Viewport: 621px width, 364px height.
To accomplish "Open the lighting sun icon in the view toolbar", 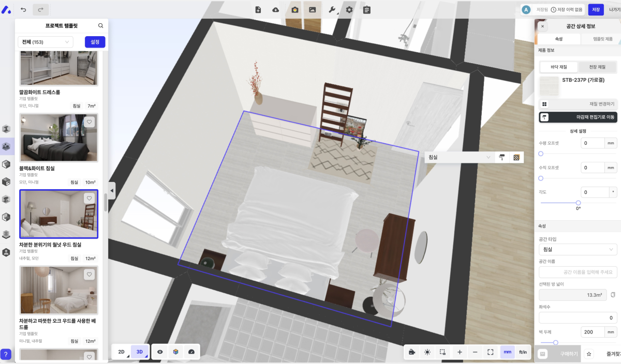I will coord(427,352).
